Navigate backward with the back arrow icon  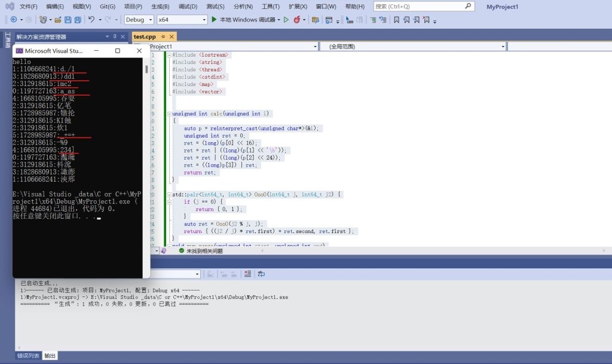coord(14,20)
